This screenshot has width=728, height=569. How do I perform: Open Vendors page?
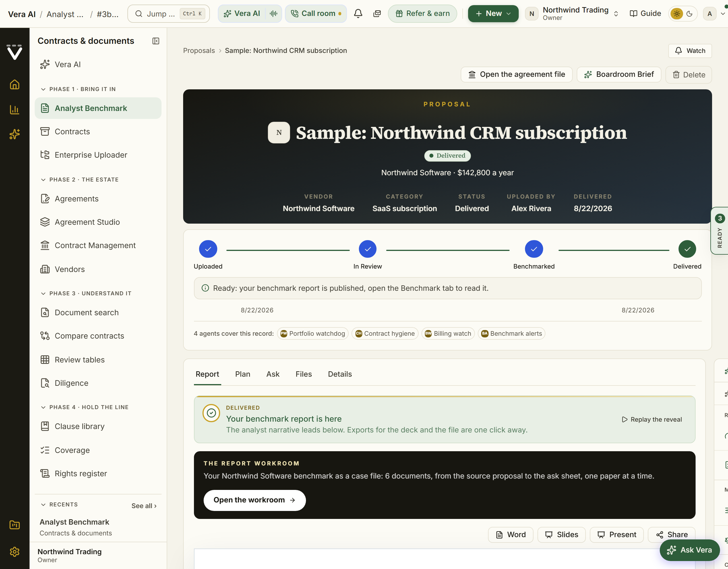click(98, 269)
